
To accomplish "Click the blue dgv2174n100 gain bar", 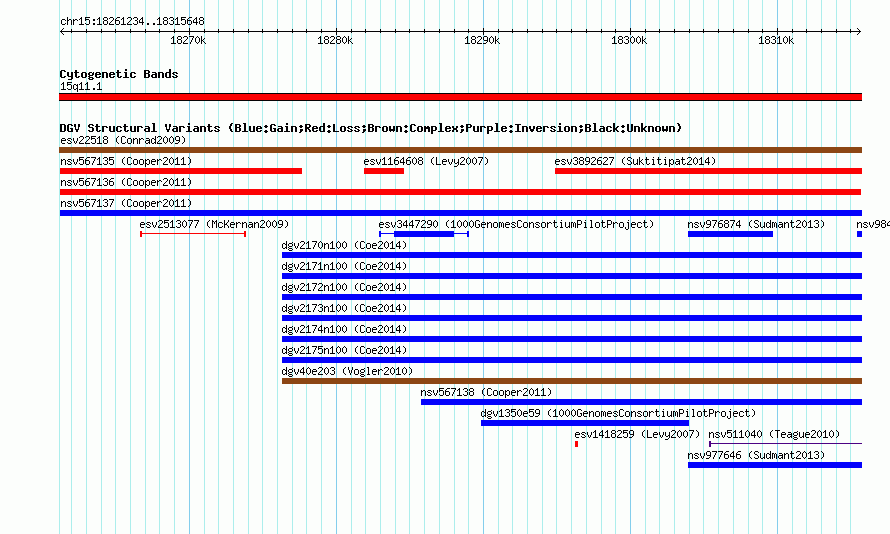I will (572, 339).
